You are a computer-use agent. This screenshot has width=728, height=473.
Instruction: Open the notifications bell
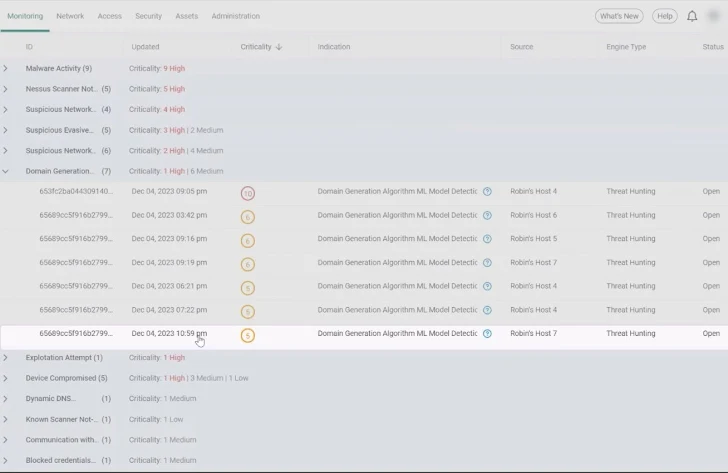(692, 16)
